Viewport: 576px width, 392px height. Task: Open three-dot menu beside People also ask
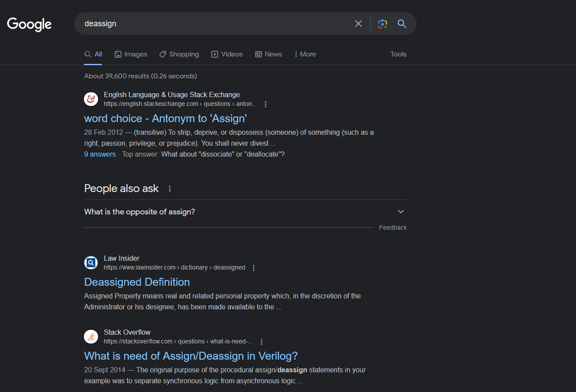click(170, 189)
